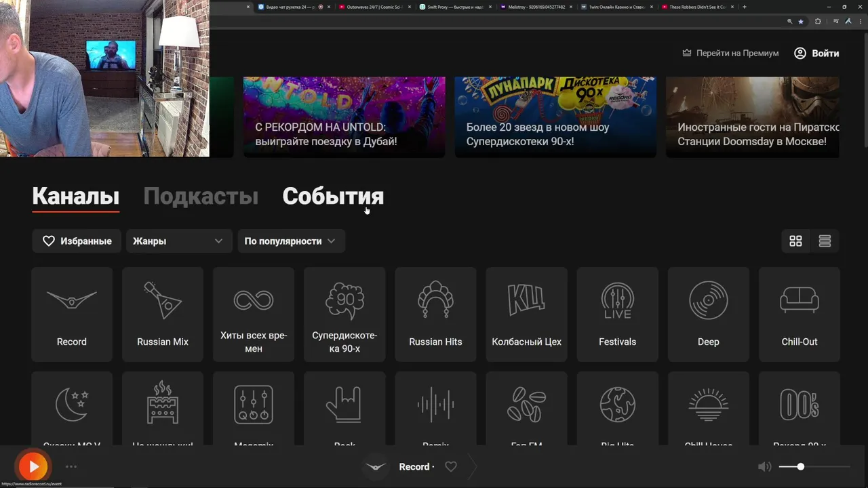Select the События tab
Viewport: 868px width, 488px height.
pos(333,197)
